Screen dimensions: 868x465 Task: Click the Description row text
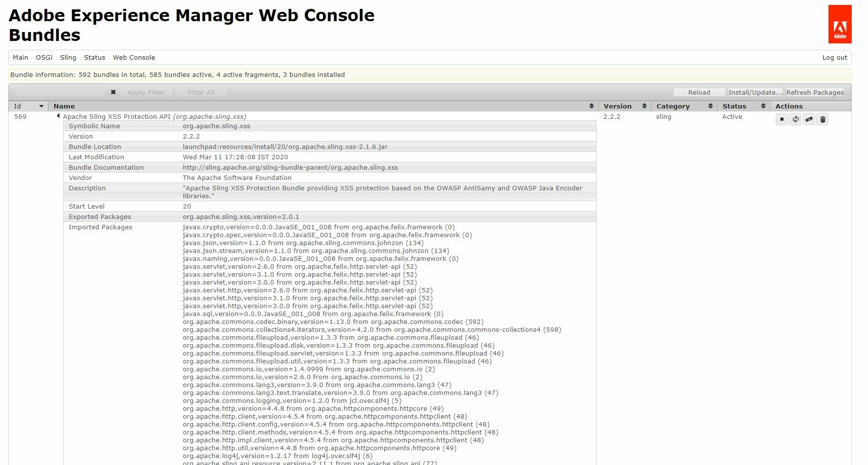[x=382, y=192]
